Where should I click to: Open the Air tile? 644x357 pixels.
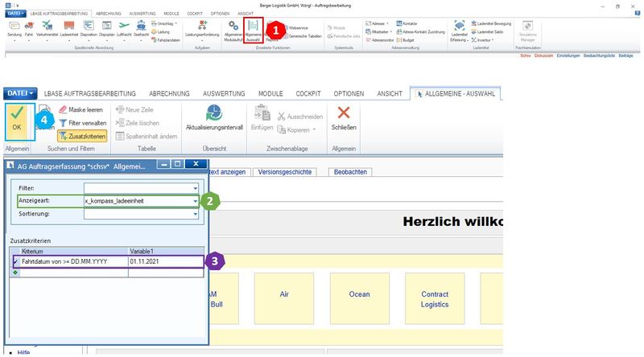click(x=284, y=298)
